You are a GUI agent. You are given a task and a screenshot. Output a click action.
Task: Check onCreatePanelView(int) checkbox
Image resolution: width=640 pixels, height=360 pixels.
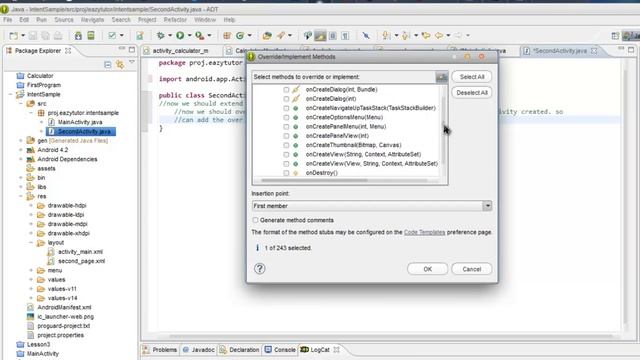point(286,136)
